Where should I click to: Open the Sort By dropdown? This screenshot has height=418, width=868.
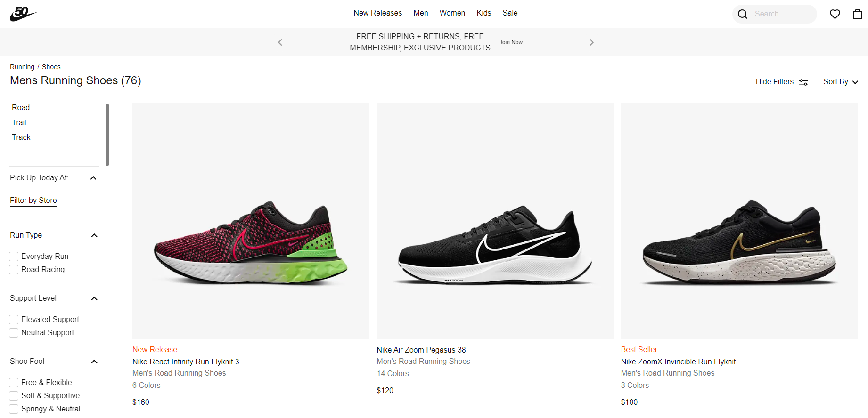(x=841, y=82)
